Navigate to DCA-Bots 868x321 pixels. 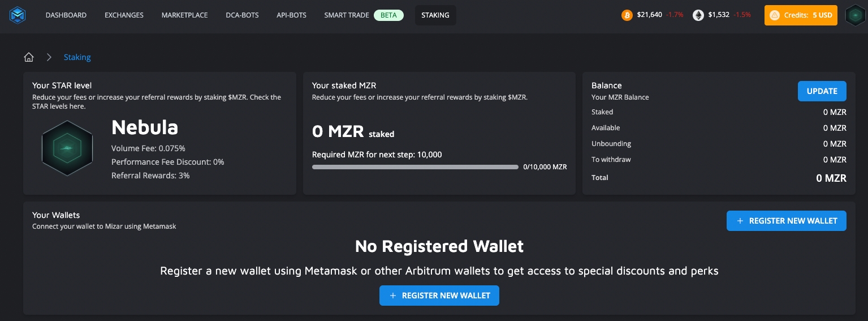coord(242,15)
